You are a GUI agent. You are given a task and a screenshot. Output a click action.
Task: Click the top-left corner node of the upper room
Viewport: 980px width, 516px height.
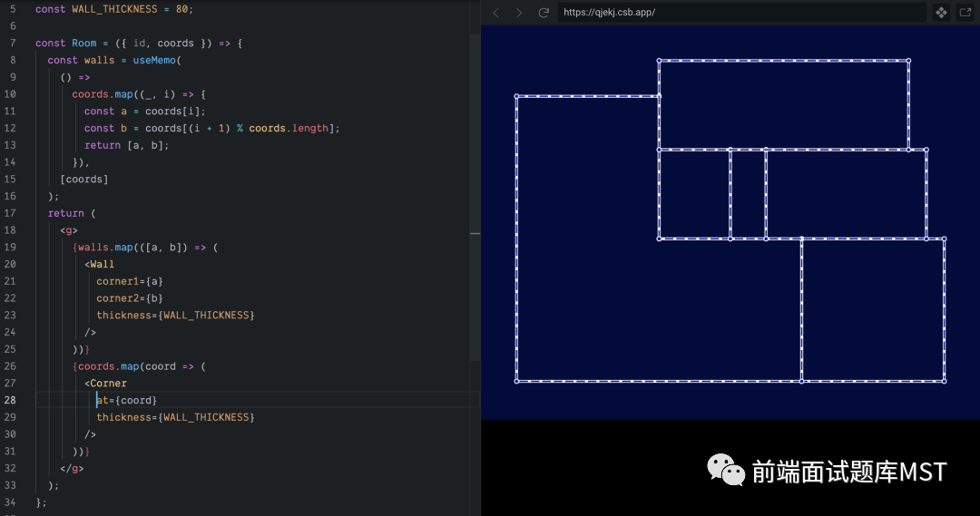tap(659, 61)
